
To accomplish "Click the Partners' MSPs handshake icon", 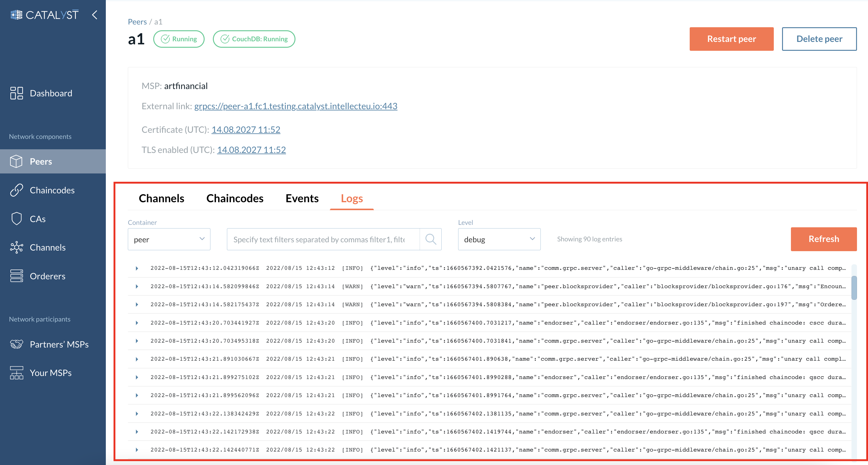I will [16, 344].
